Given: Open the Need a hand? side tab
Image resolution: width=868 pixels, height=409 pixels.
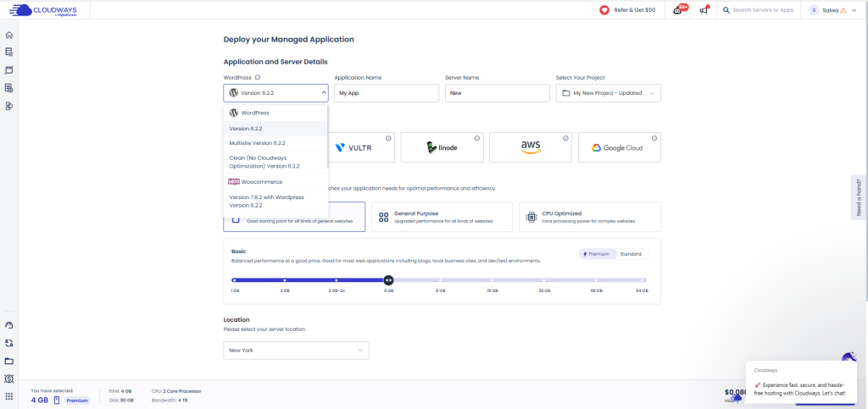Looking at the screenshot, I should [x=860, y=197].
